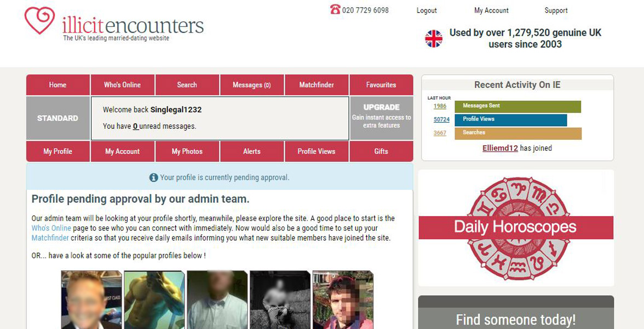Click the green Messages Sent bar
This screenshot has width=644, height=329.
pos(517,106)
